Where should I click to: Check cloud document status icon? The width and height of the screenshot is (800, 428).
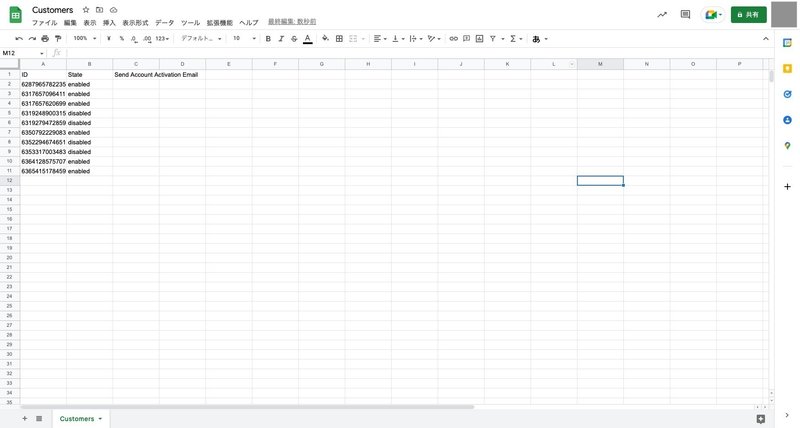(x=113, y=10)
